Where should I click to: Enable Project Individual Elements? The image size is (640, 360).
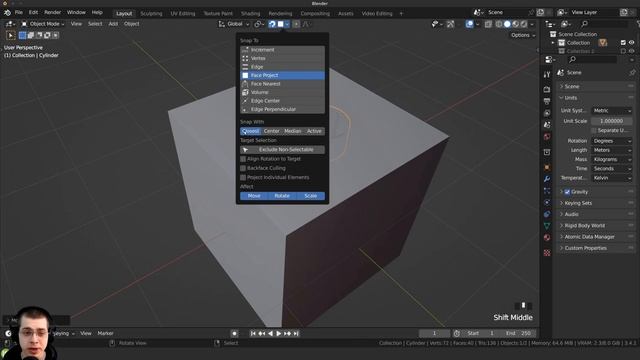click(243, 178)
